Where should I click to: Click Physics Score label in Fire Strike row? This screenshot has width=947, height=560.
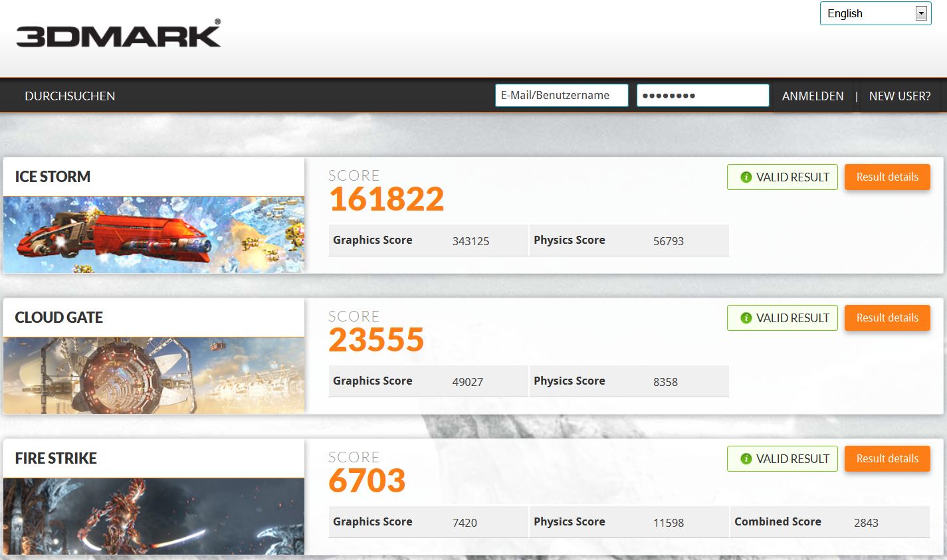[x=569, y=521]
